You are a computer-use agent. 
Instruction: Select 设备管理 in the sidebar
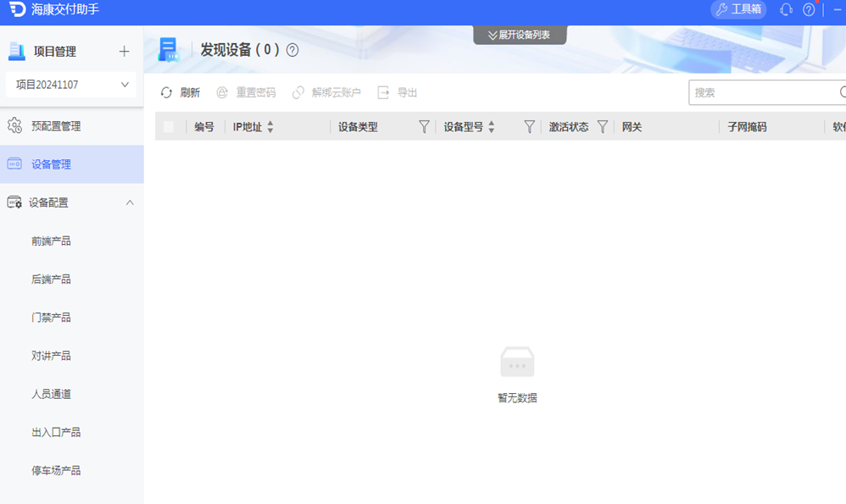pyautogui.click(x=72, y=164)
